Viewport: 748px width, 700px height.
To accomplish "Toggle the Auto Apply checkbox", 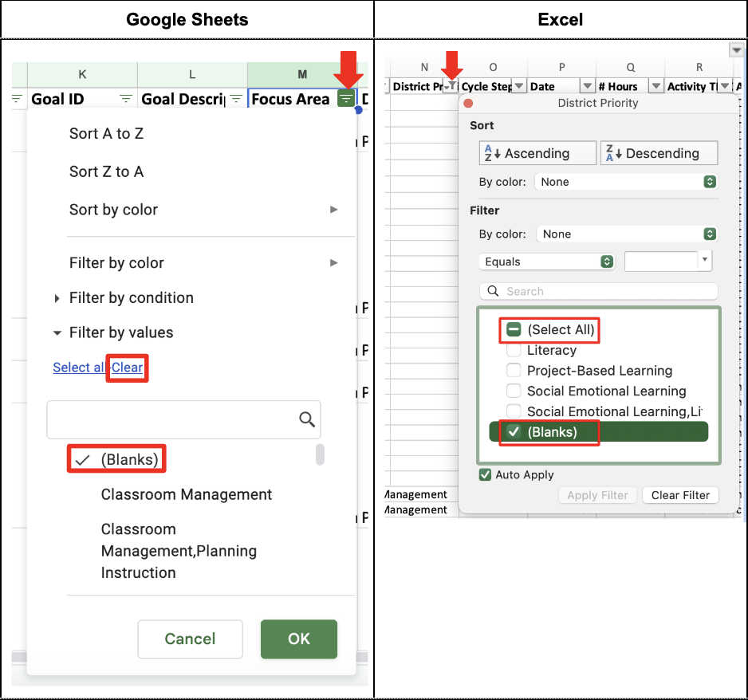I will click(x=485, y=475).
